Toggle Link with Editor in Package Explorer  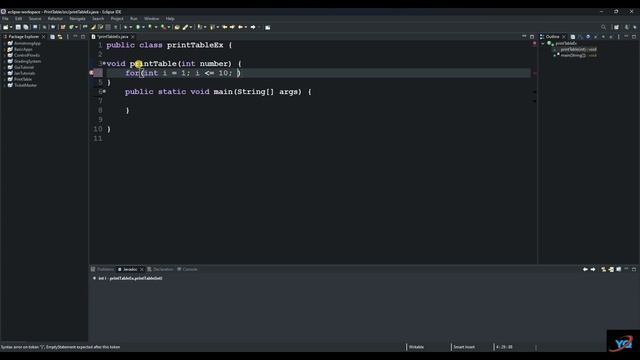coord(60,37)
